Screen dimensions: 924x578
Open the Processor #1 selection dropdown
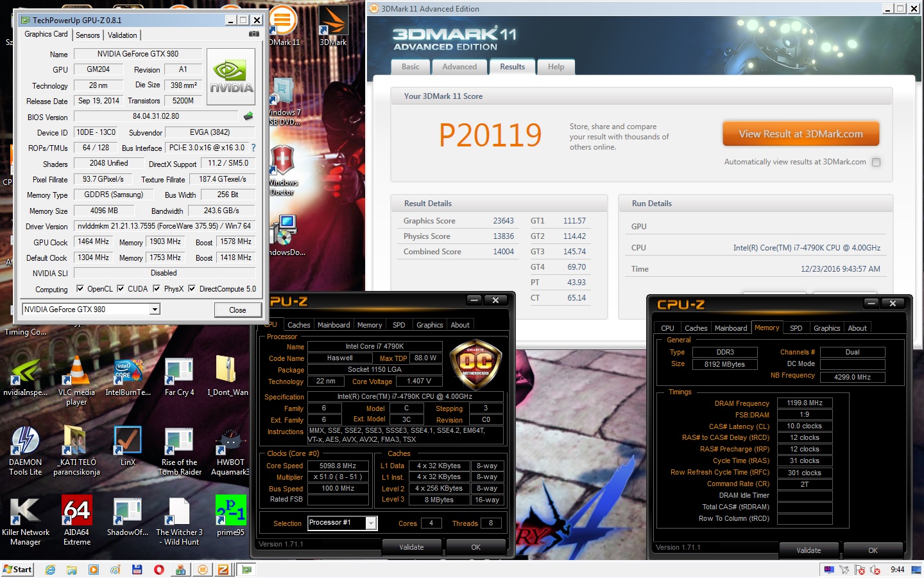(x=371, y=523)
